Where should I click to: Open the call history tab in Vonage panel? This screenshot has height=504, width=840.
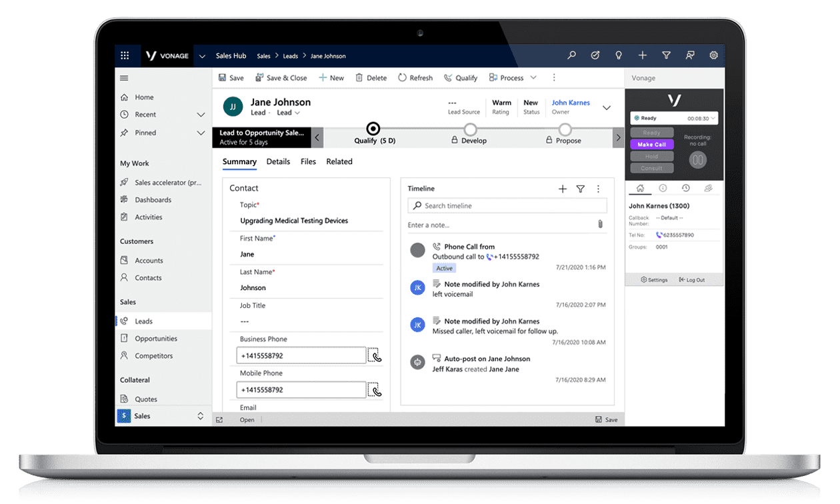click(x=685, y=189)
